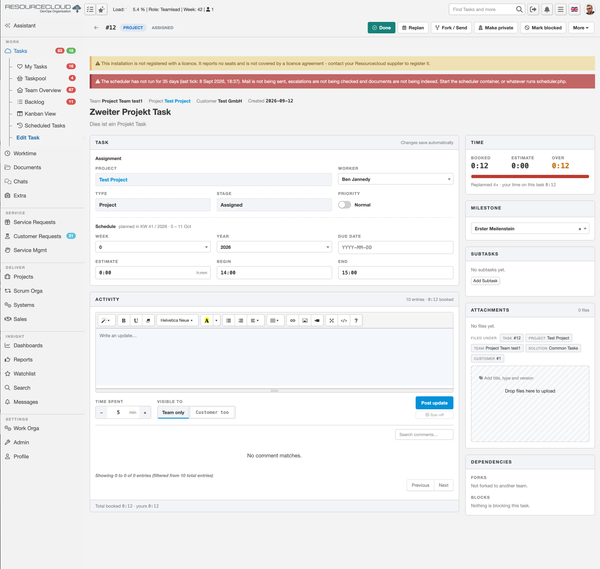Screen dimensions: 600x569
Task: Click the Add Subtask button
Action: tap(485, 280)
